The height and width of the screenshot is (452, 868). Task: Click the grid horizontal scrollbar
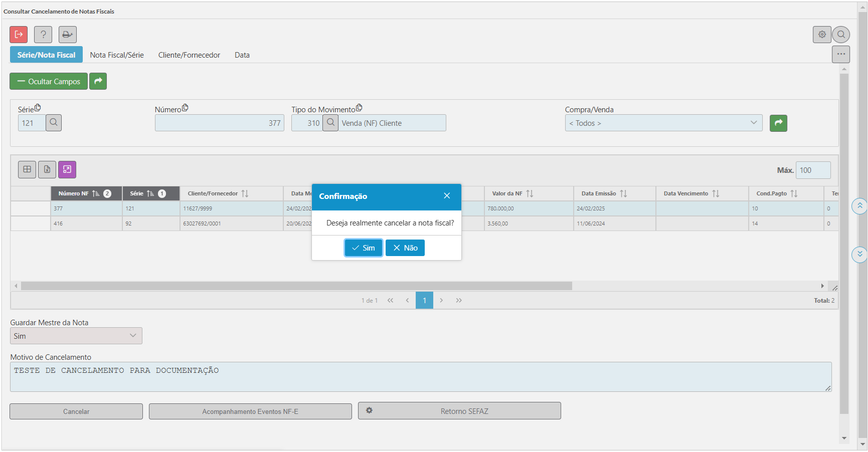coord(296,286)
